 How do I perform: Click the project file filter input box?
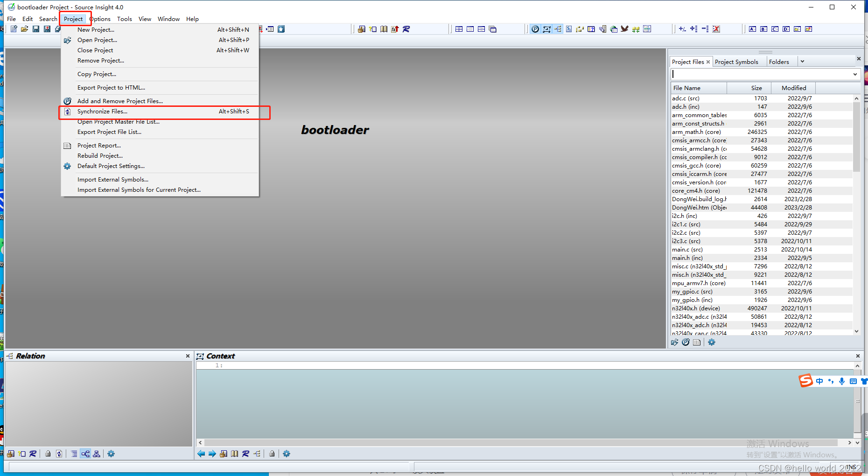pyautogui.click(x=761, y=74)
